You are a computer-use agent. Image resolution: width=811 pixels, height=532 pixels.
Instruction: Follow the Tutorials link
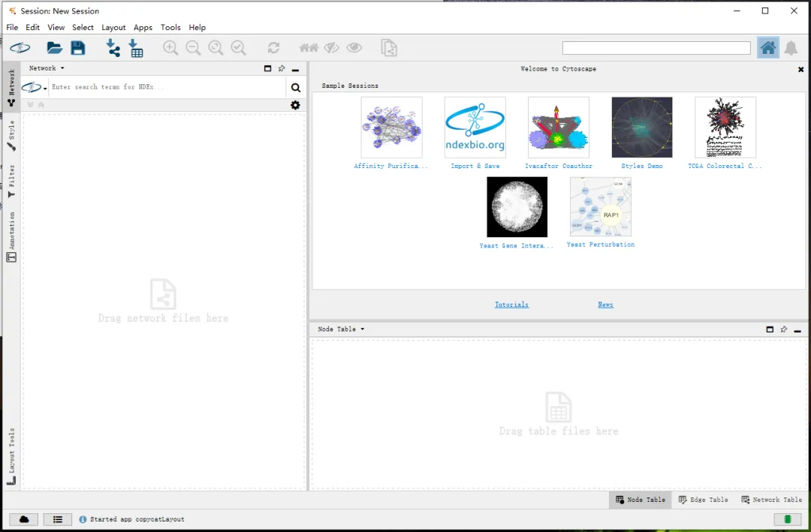tap(511, 305)
